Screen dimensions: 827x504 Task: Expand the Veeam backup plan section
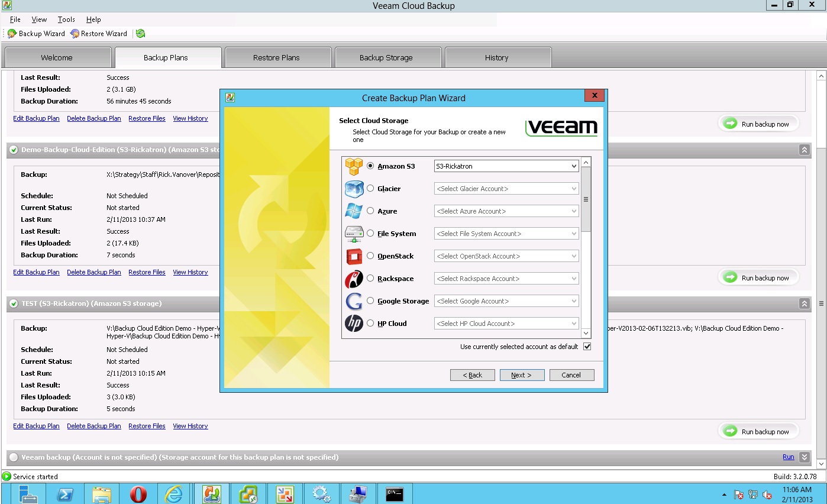[804, 457]
